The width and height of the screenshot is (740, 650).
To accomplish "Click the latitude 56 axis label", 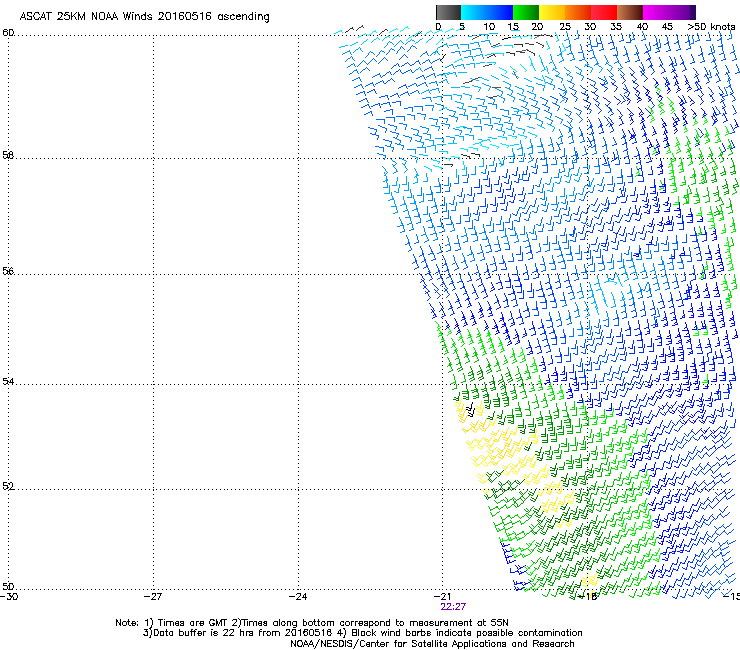I will (x=8, y=271).
